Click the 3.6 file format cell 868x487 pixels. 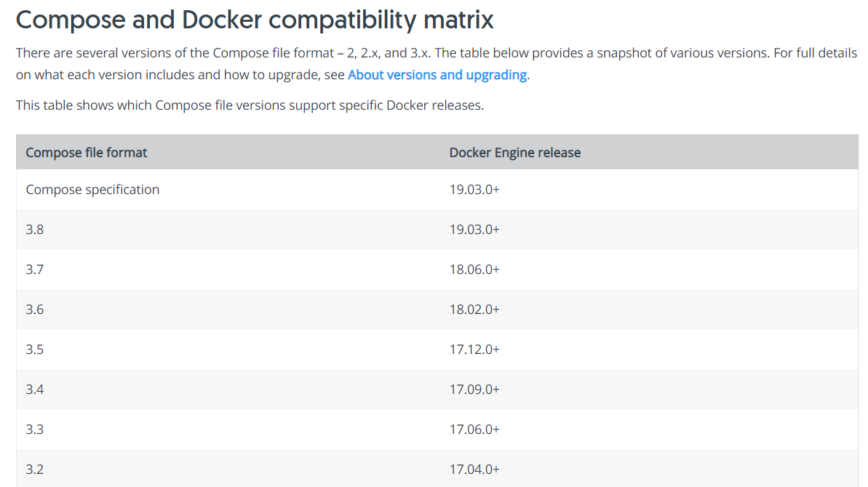35,310
